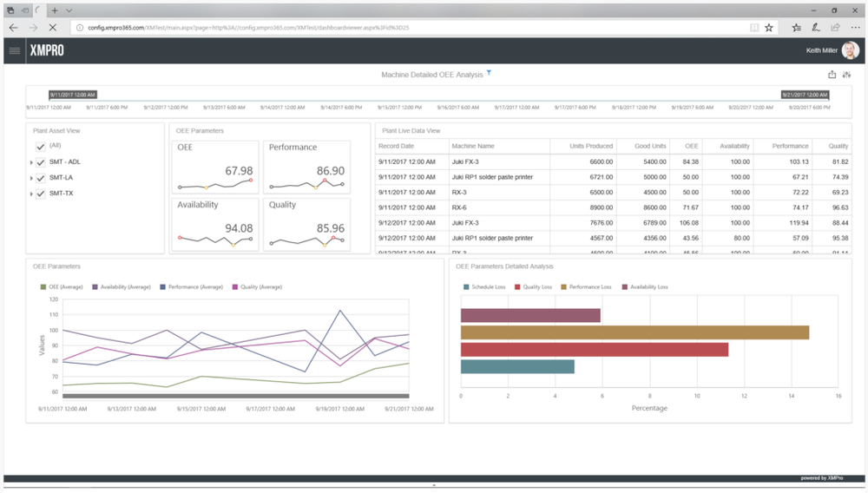The height and width of the screenshot is (493, 868).
Task: Select first Juki FX-3 row machine name
Action: coord(465,162)
